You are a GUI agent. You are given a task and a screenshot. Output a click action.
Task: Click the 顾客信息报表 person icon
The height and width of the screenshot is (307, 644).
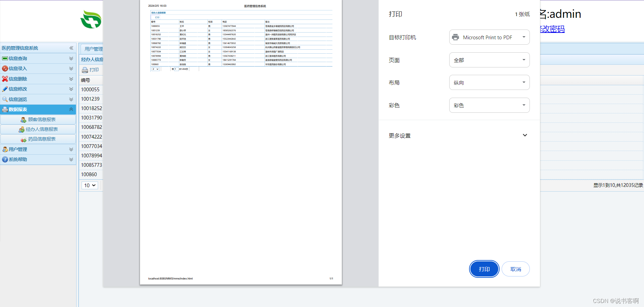click(x=24, y=119)
